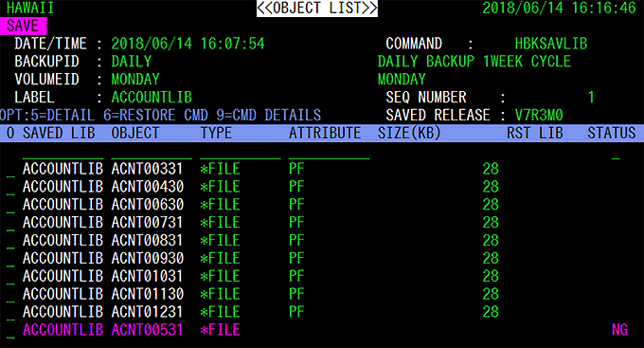644x348 pixels.
Task: Select object name ACNT00831
Action: (147, 241)
